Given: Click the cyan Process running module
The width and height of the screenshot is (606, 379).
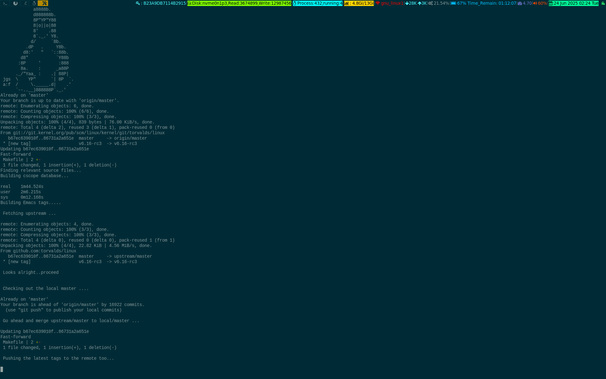Looking at the screenshot, I should tap(318, 3).
